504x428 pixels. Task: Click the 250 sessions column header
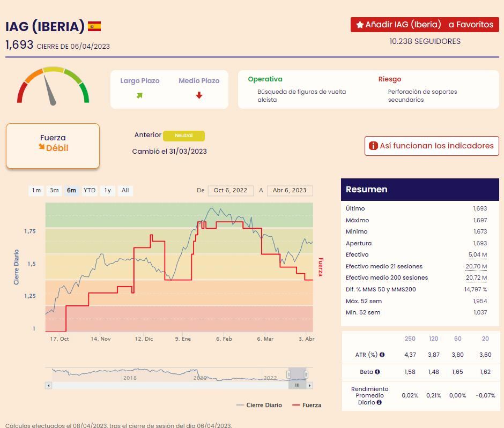[x=410, y=339]
